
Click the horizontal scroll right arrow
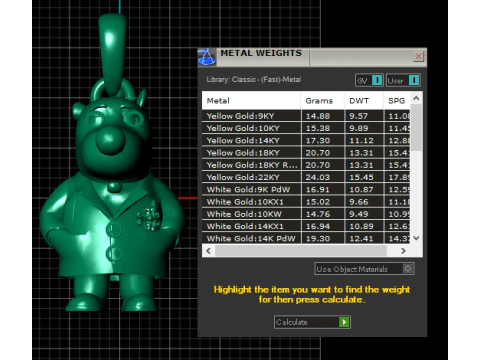(403, 251)
